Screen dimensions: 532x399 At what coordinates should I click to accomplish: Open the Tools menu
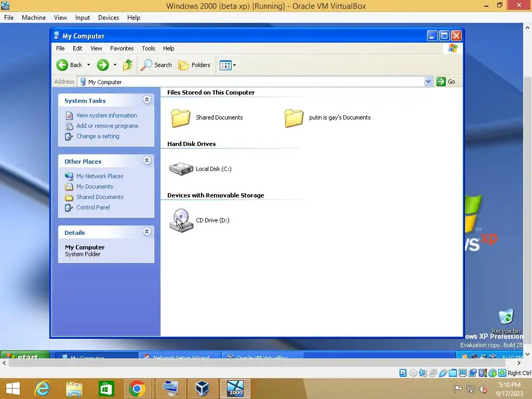(148, 48)
